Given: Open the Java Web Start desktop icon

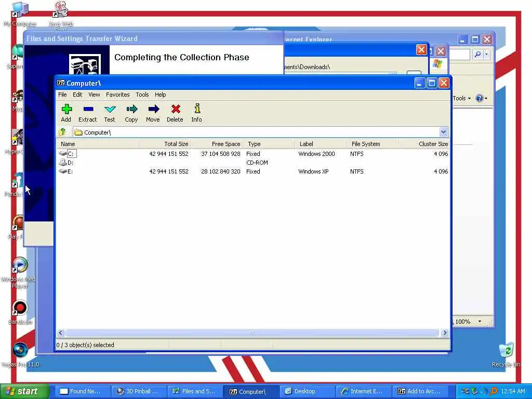Looking at the screenshot, I should point(61,10).
